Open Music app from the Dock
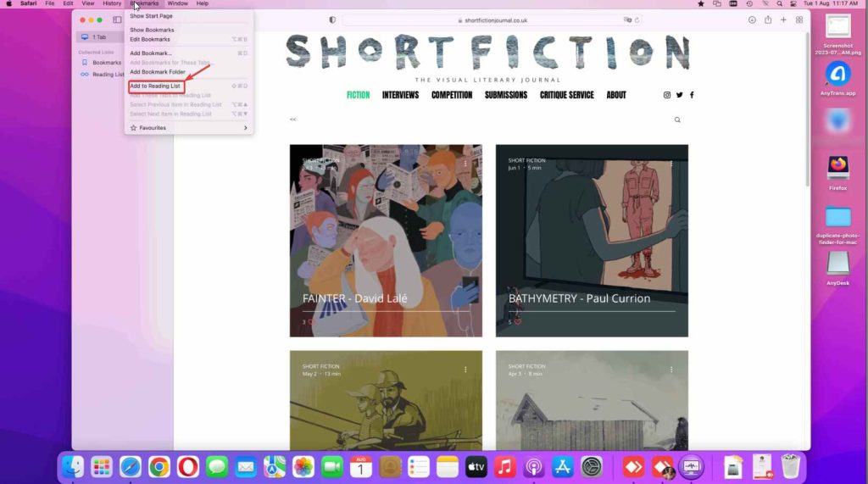 tap(504, 467)
